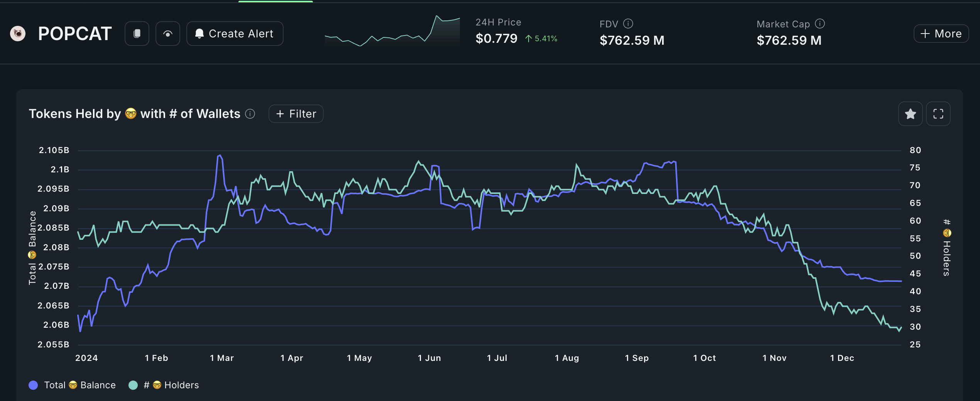Favorite the chart with star icon
Image resolution: width=980 pixels, height=401 pixels.
click(911, 114)
